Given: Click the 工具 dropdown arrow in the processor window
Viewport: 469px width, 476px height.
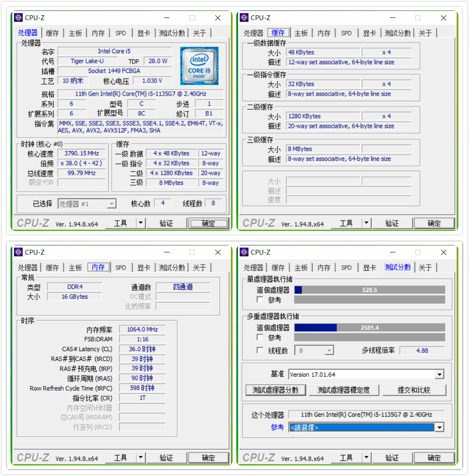Looking at the screenshot, I should (140, 223).
